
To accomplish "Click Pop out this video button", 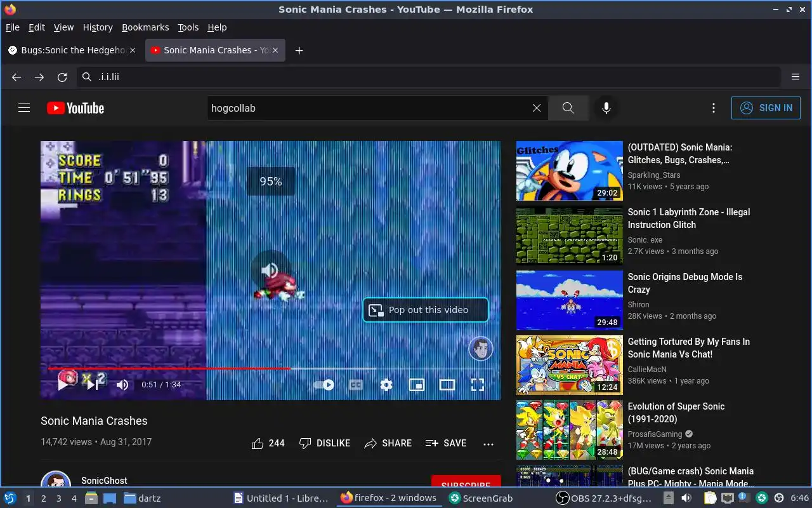I will pos(426,310).
